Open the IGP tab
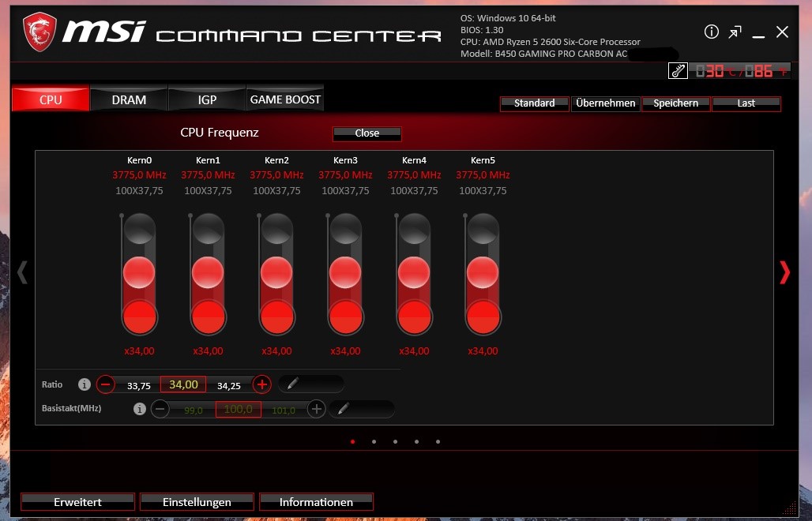The image size is (812, 521). tap(207, 99)
